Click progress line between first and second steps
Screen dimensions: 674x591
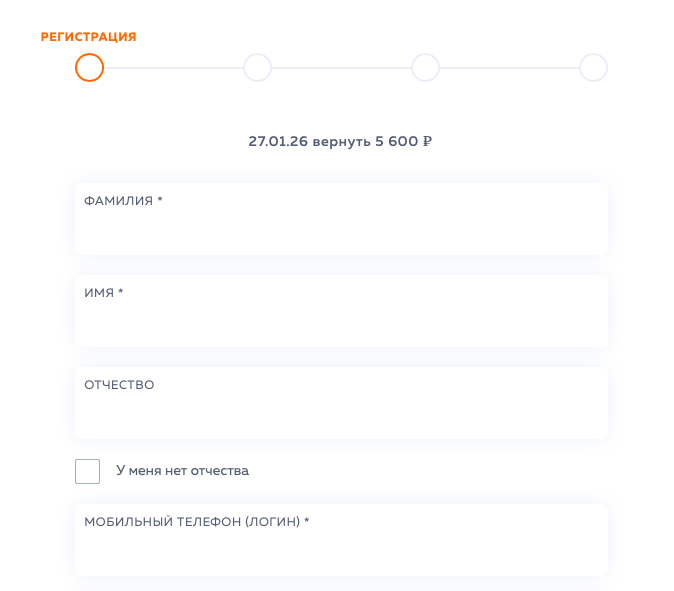(173, 67)
